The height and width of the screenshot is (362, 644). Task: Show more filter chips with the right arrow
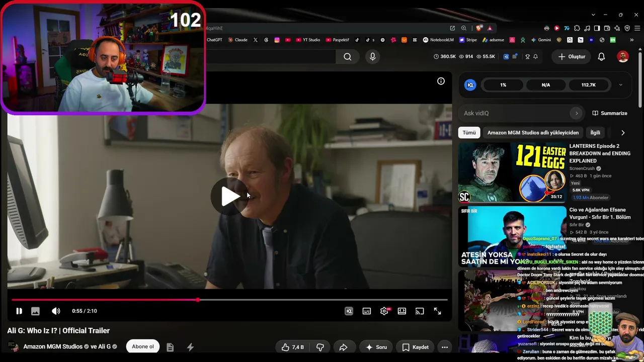(623, 133)
